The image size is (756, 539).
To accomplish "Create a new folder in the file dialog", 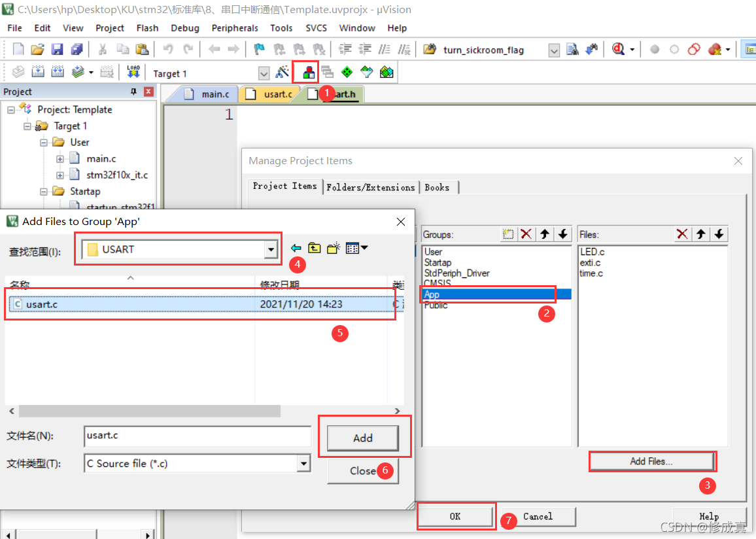I will (x=333, y=249).
